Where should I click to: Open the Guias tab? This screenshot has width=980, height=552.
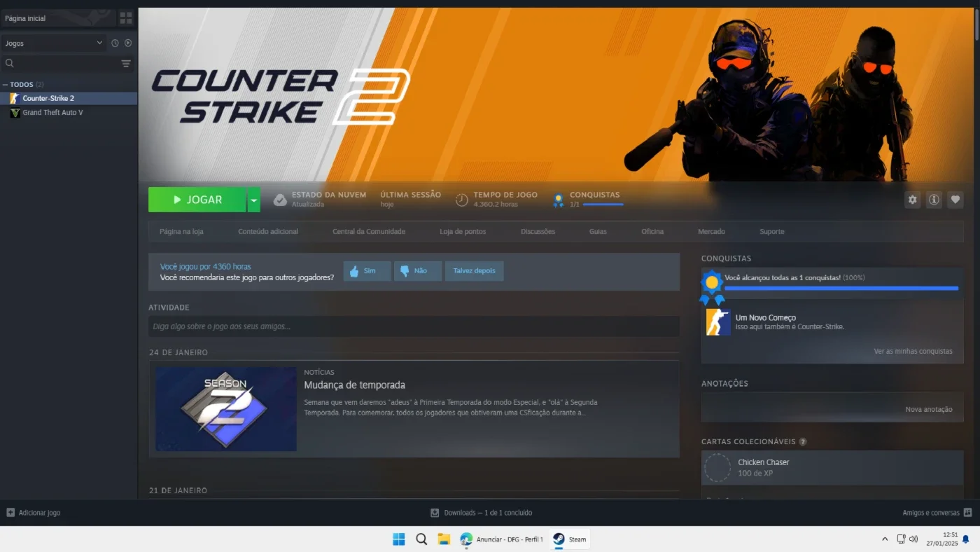coord(598,232)
